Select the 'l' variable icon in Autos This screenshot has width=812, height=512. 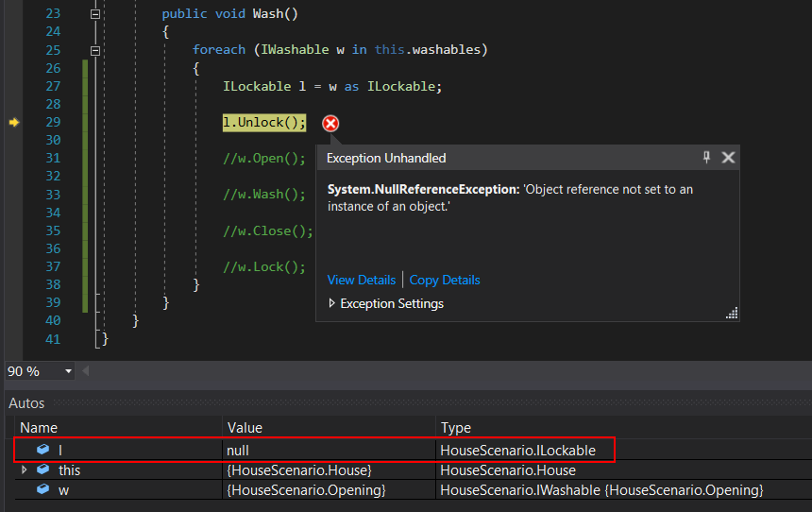(43, 450)
